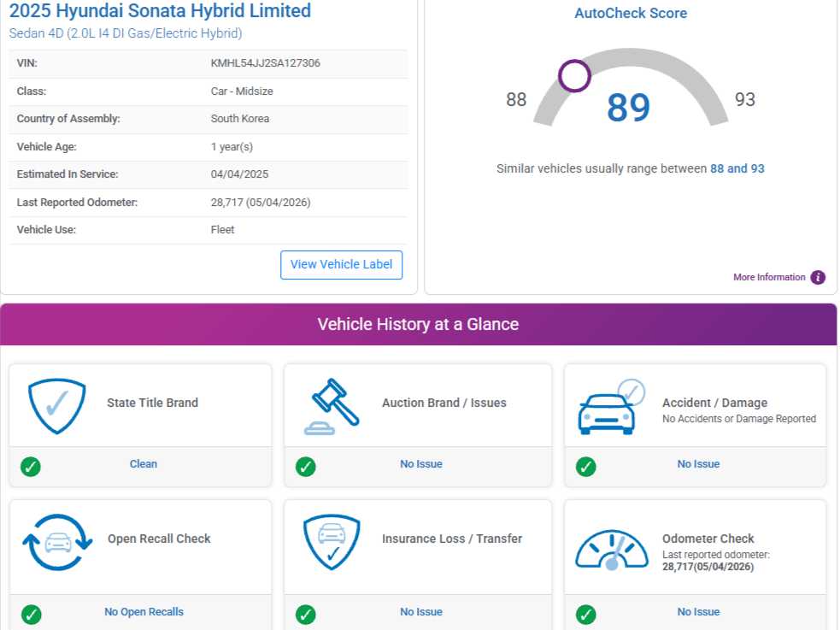
Task: Click the Accident / Damage car icon
Action: [611, 407]
